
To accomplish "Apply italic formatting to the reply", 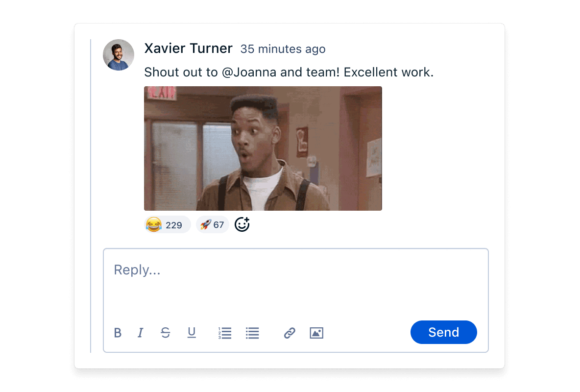I will click(141, 332).
